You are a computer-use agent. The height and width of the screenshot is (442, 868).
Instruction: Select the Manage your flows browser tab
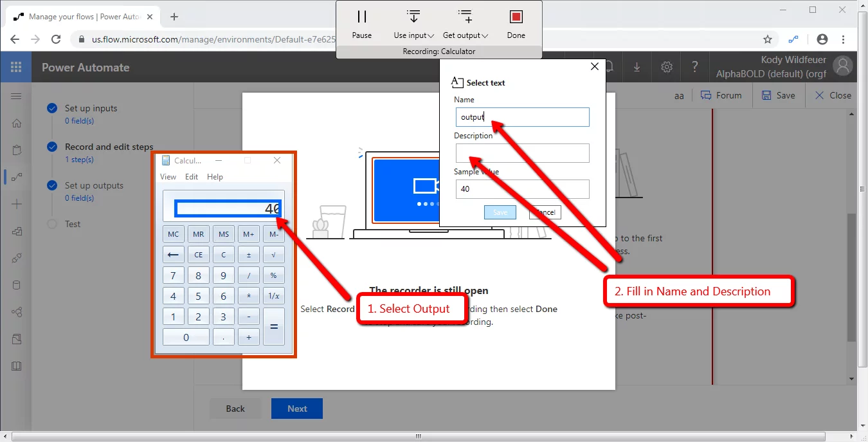click(82, 17)
